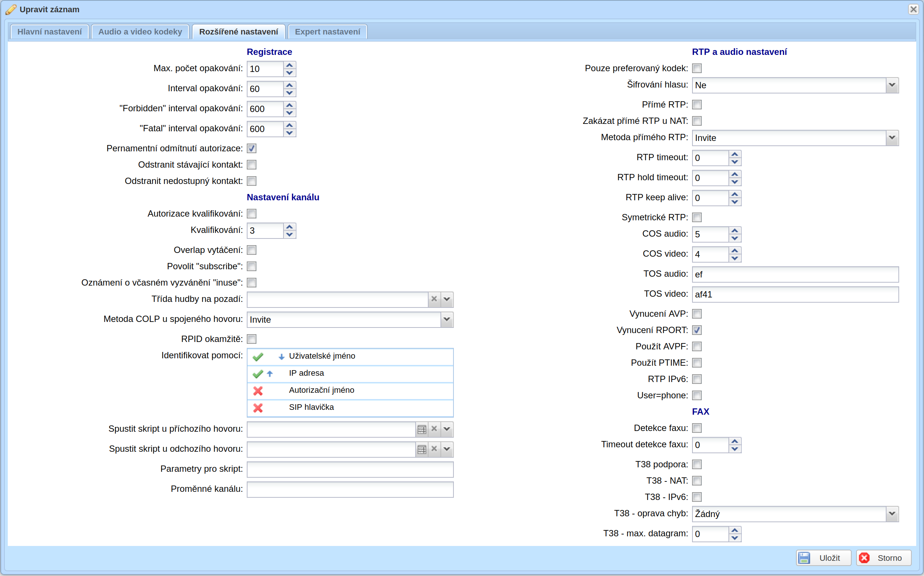924x576 pixels.
Task: Cancel editing with Storno
Action: pos(884,558)
